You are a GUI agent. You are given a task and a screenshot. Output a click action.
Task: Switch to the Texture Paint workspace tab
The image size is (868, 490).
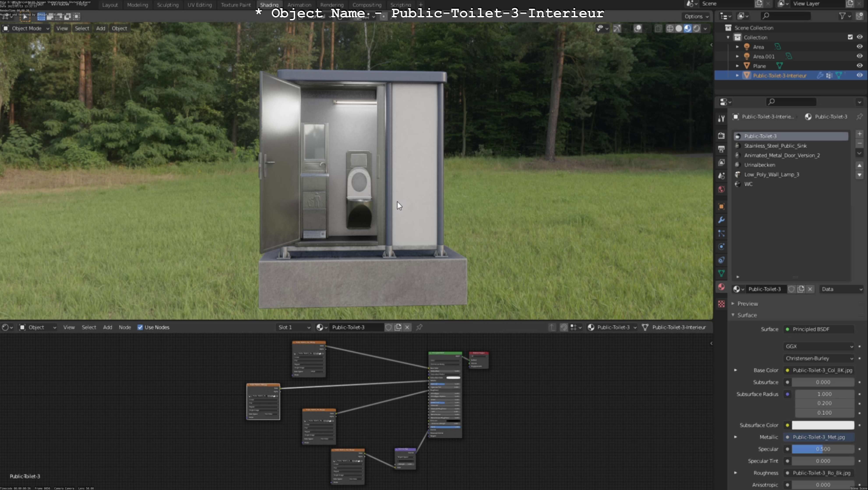tap(236, 5)
